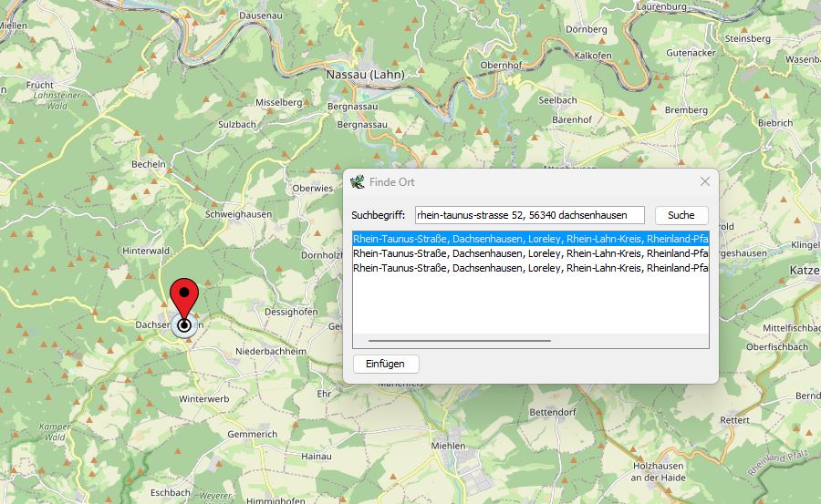This screenshot has height=504, width=821.
Task: Click the red location pin marker
Action: pos(184,297)
